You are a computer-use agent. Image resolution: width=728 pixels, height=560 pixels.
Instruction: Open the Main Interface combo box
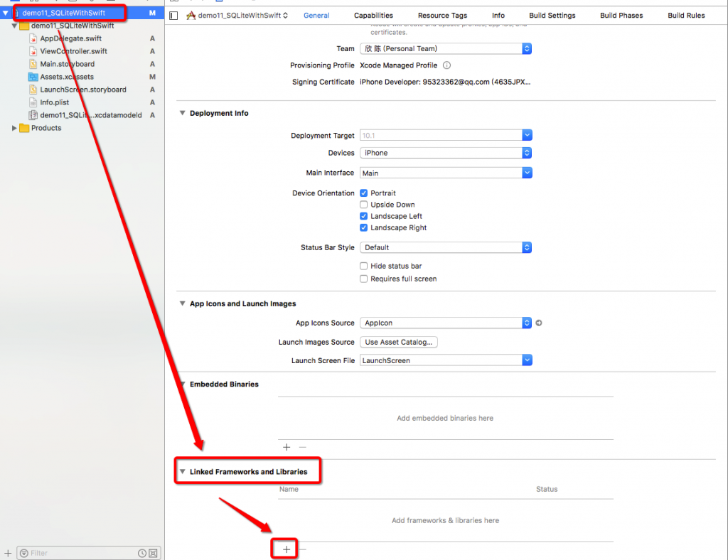click(446, 173)
